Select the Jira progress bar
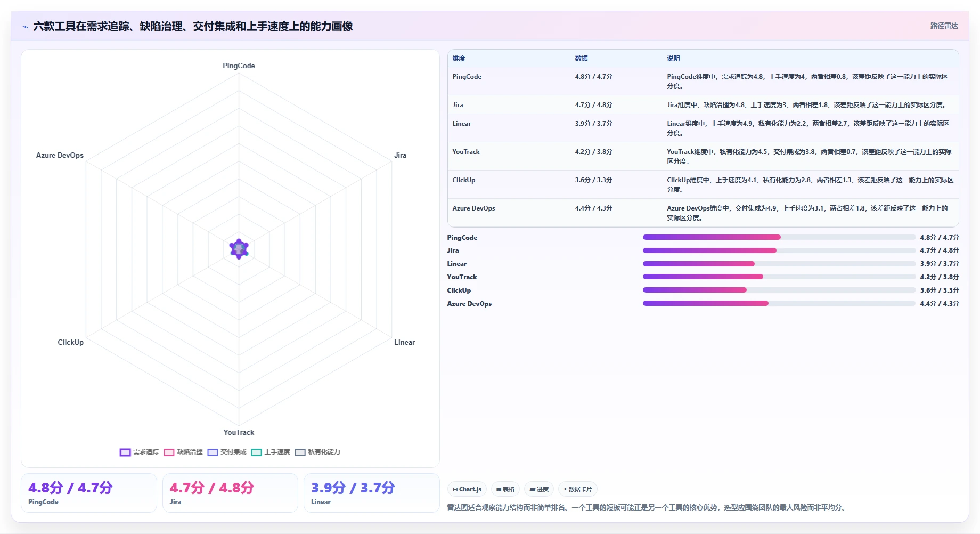 click(x=779, y=250)
